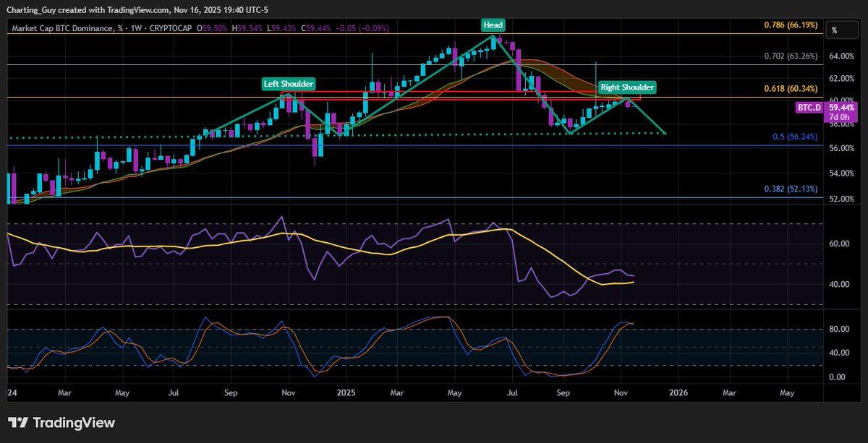Select the Right Shoulder pattern label
The height and width of the screenshot is (443, 868).
(626, 87)
